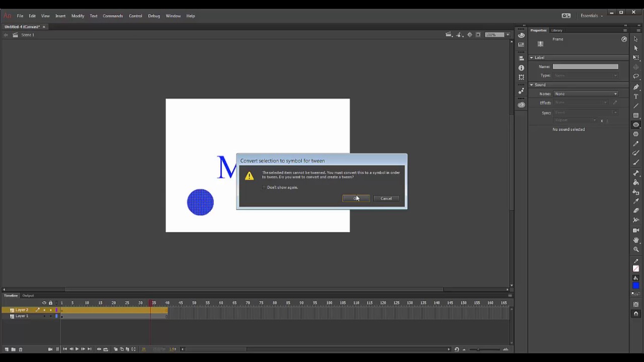Viewport: 644px width, 362px height.
Task: Open the Commands menu
Action: click(x=113, y=16)
